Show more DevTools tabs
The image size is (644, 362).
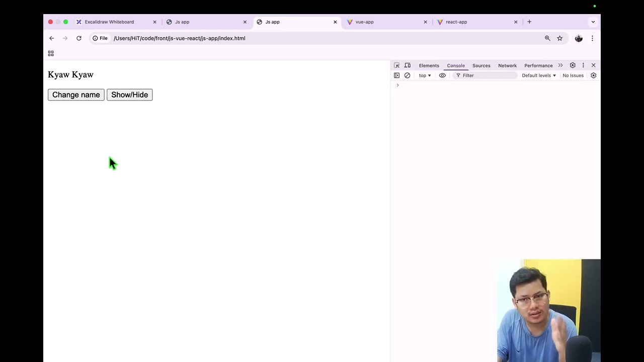click(x=560, y=65)
